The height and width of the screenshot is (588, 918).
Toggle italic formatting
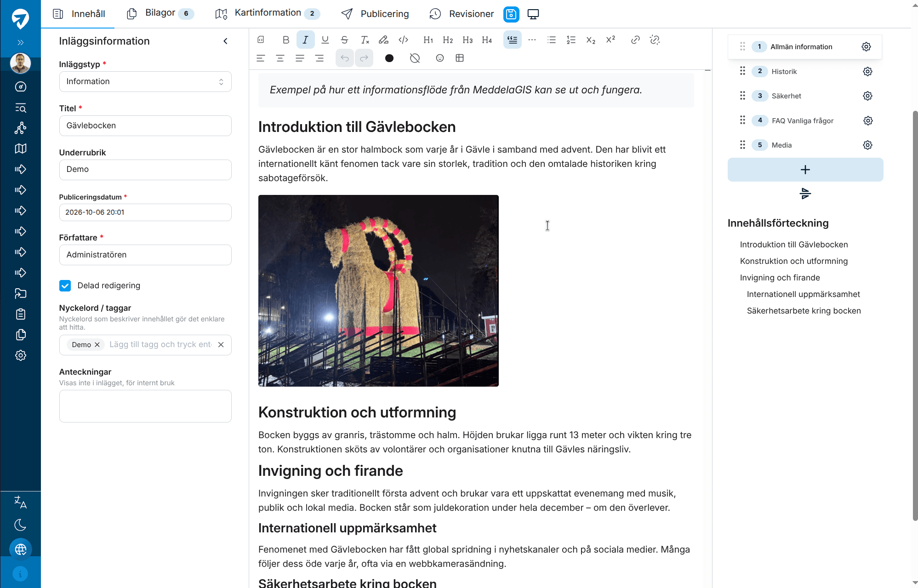(305, 40)
